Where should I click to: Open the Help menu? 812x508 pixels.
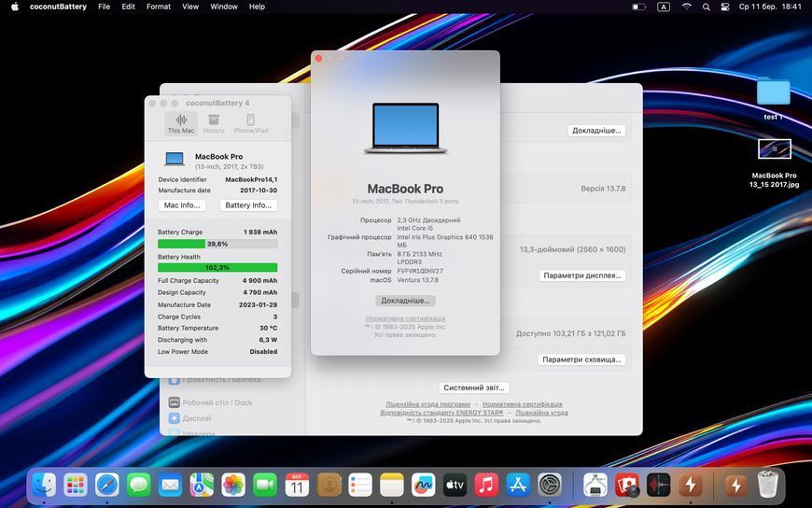tap(257, 7)
